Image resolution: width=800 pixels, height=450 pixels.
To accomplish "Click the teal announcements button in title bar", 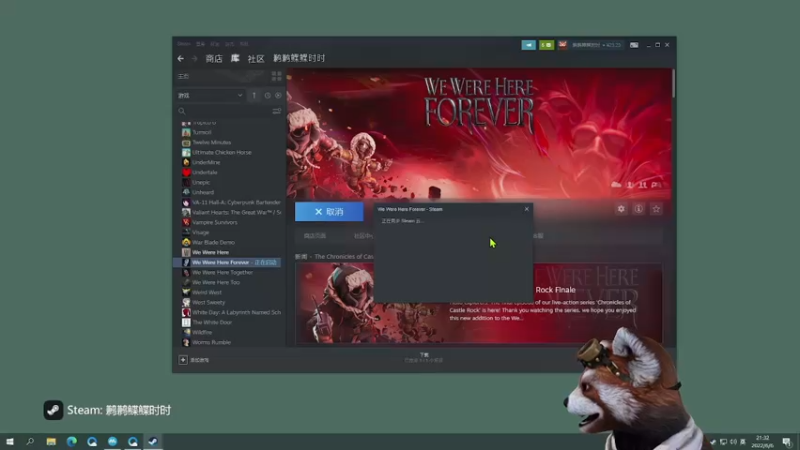I will click(529, 45).
